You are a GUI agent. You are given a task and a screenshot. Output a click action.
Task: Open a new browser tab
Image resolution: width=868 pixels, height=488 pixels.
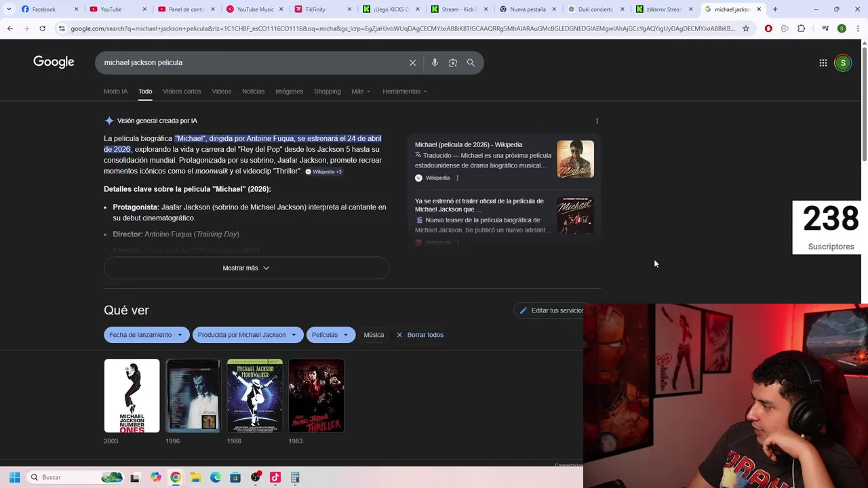click(x=775, y=9)
